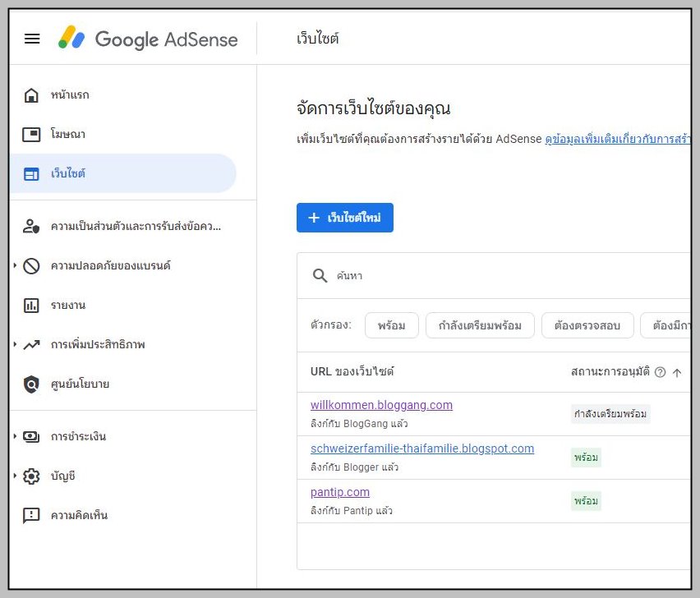Image resolution: width=700 pixels, height=598 pixels.
Task: Click the feedback speech bubble icon
Action: click(x=31, y=515)
